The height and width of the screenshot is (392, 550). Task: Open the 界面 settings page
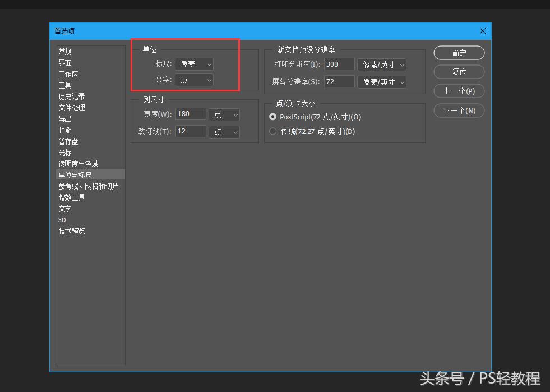click(64, 63)
